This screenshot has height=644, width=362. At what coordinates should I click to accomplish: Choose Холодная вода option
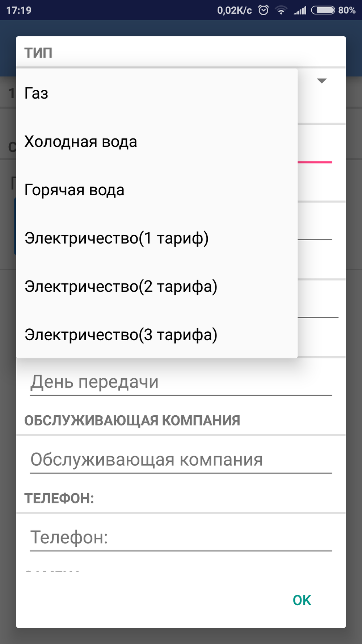(81, 142)
